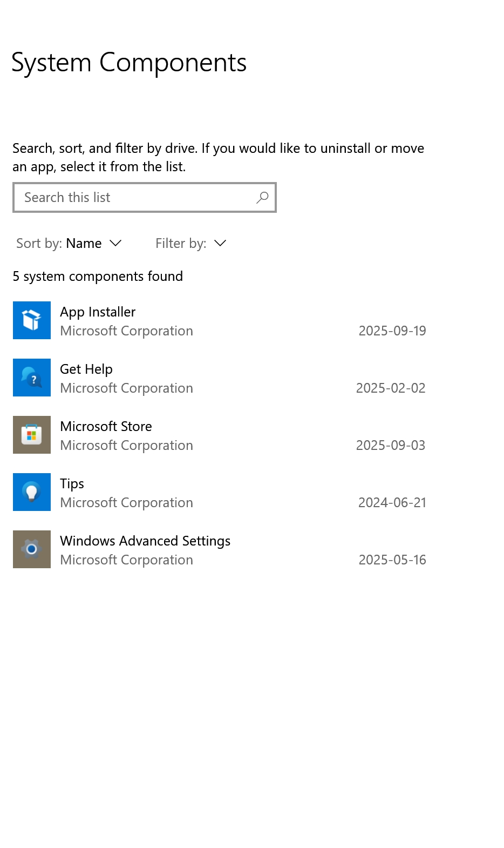
Task: Click Microsoft Corporation under Microsoft Store
Action: point(126,446)
